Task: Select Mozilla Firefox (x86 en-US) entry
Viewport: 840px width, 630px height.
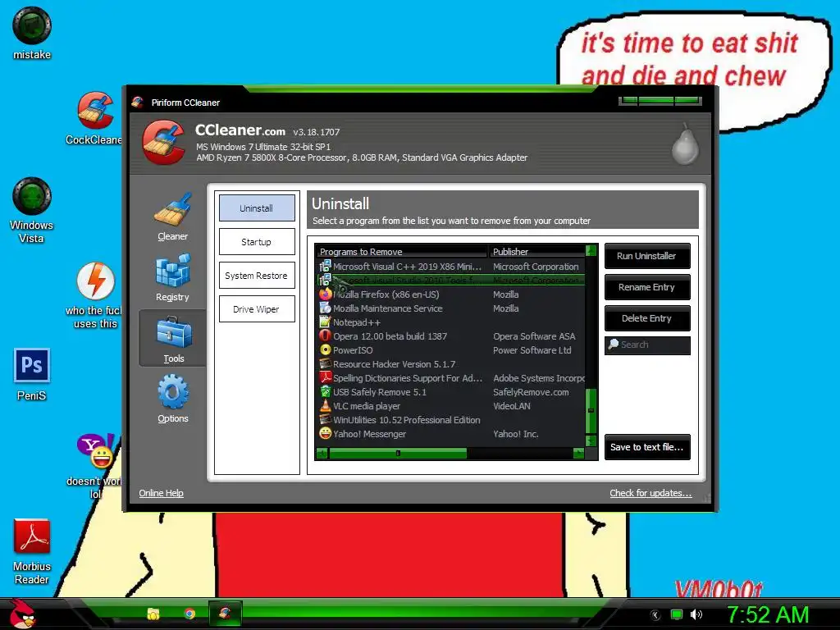Action: click(x=450, y=294)
